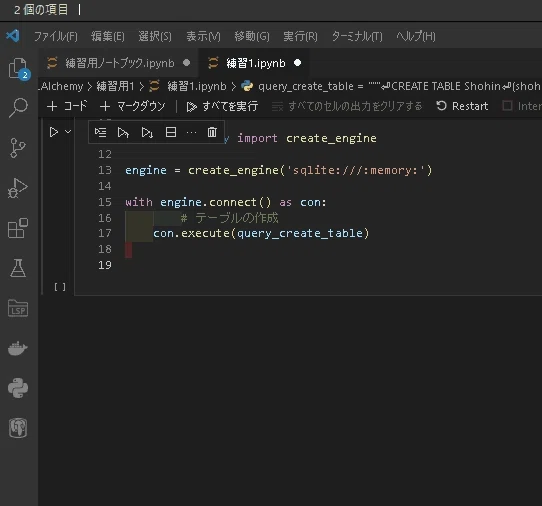
Task: Execute cell and below from toolbar
Action: pos(147,132)
